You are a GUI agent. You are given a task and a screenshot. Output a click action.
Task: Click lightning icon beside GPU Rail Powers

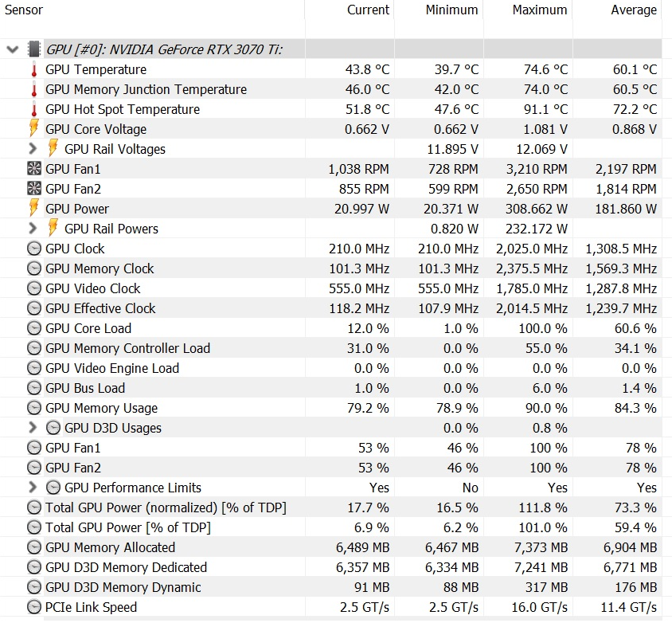[53, 228]
